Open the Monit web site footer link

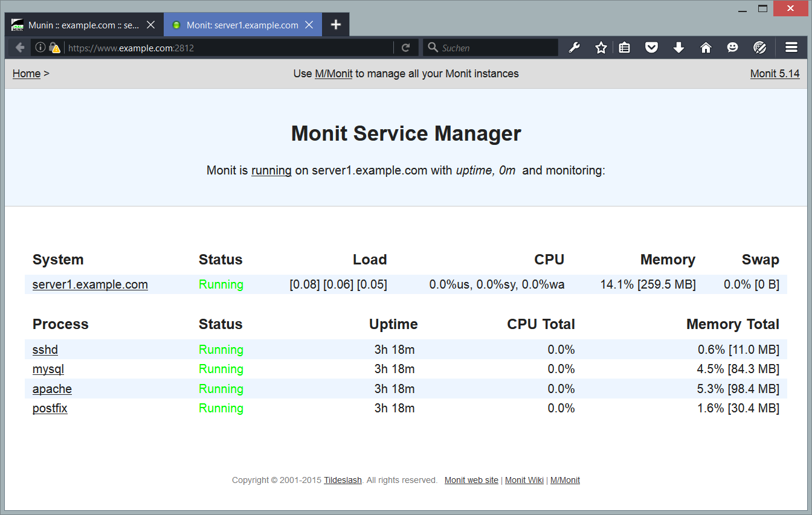(x=471, y=481)
